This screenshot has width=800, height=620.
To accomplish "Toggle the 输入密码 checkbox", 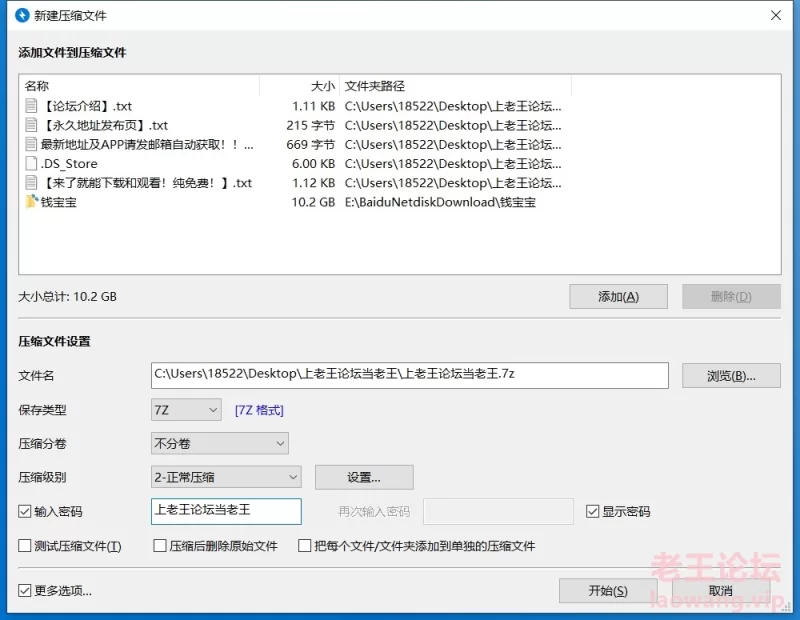I will [x=24, y=511].
